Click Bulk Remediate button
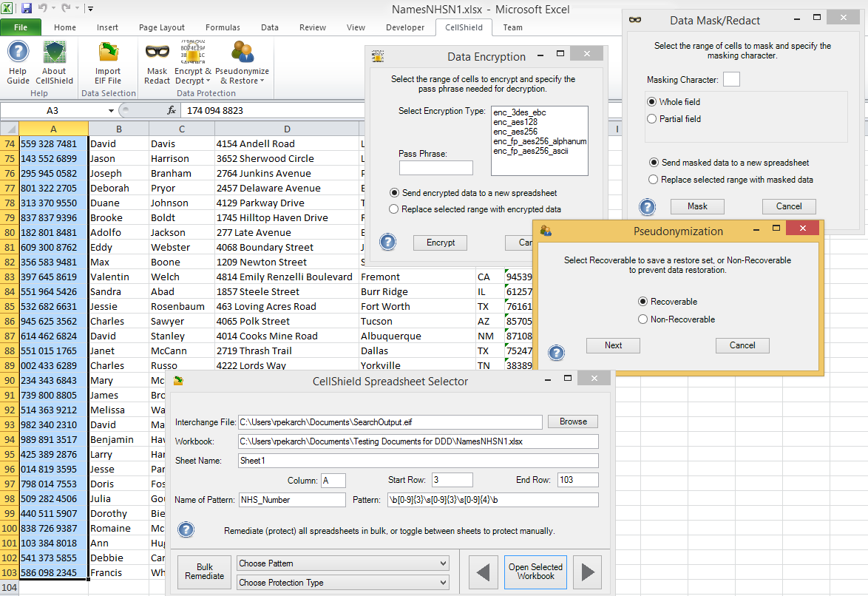Screen dimensions: 868x596 [x=204, y=572]
